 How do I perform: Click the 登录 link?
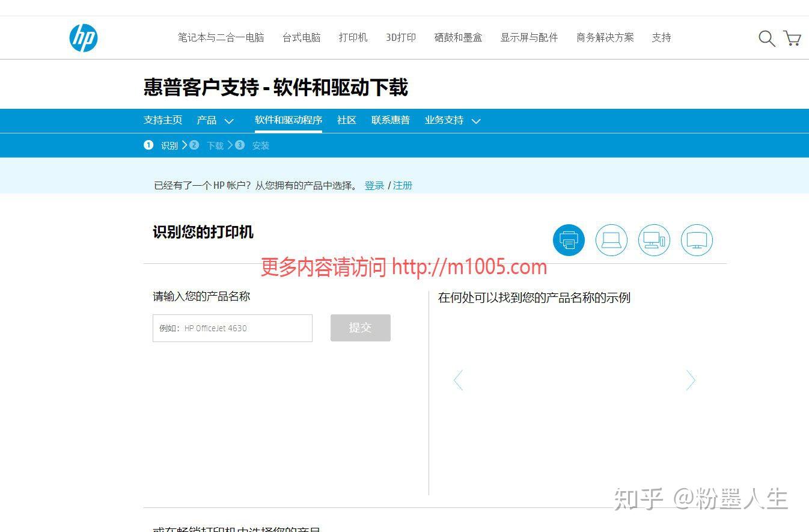[374, 186]
